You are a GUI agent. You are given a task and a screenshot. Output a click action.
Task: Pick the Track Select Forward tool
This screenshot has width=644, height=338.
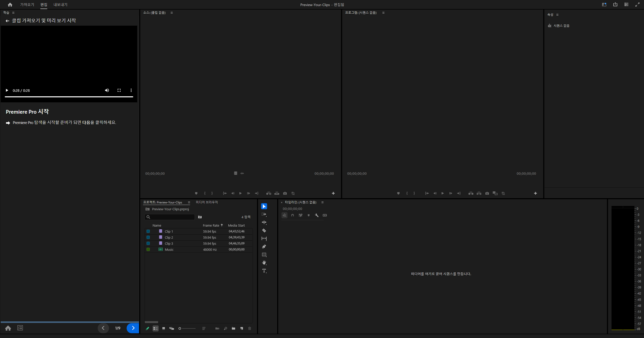coord(264,214)
